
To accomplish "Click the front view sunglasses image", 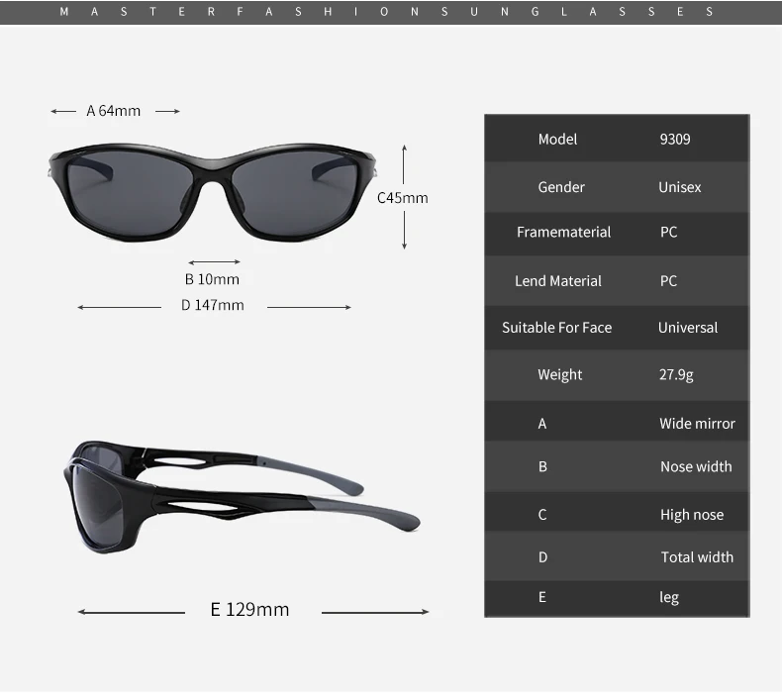I will click(213, 192).
